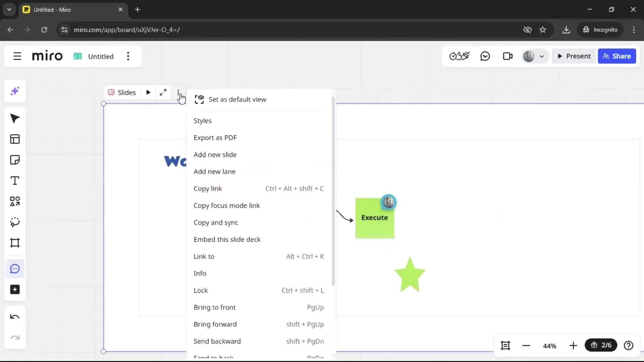Activate the Comment tool
644x362 pixels.
(15, 269)
